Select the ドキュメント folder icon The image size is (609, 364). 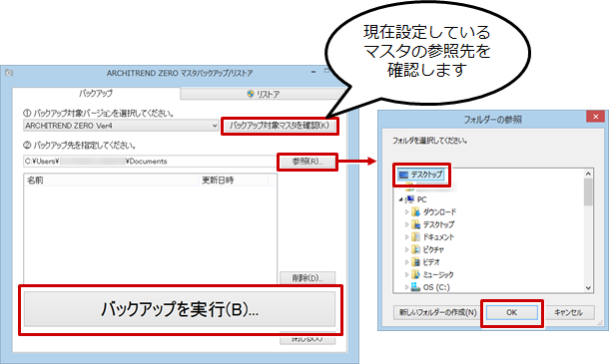point(415,236)
